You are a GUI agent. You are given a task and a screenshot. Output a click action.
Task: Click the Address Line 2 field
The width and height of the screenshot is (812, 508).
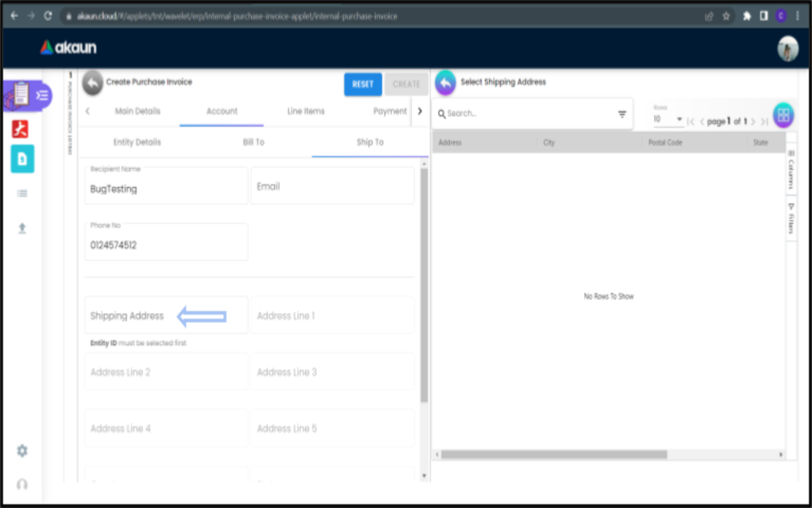click(166, 371)
